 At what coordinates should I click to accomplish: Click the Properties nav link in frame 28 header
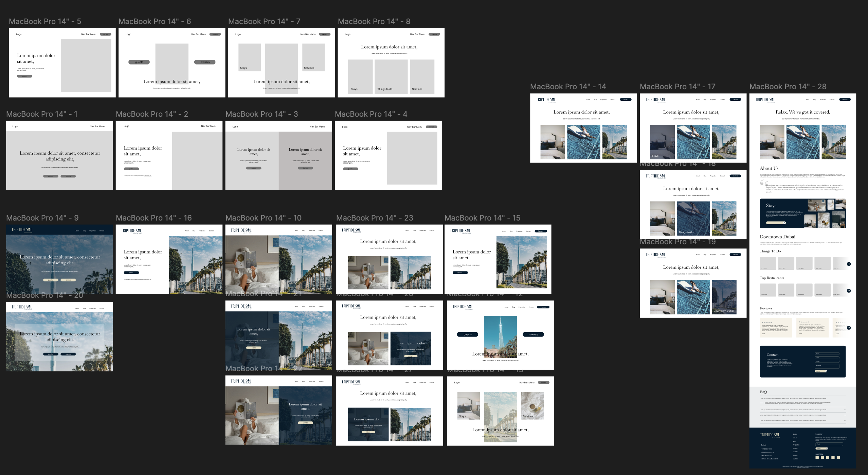click(x=823, y=100)
